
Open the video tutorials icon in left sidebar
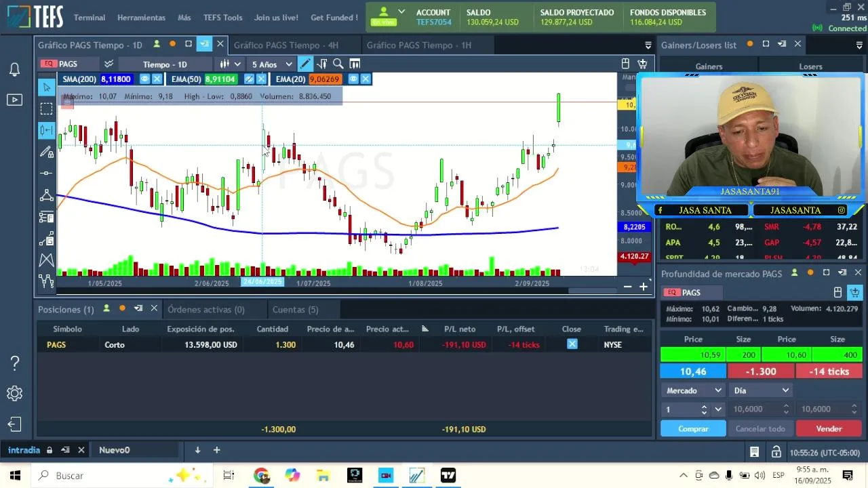coord(14,100)
